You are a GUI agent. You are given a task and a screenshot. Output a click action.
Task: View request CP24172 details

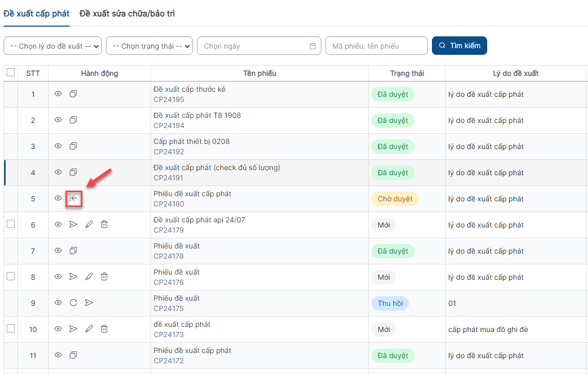[x=58, y=355]
